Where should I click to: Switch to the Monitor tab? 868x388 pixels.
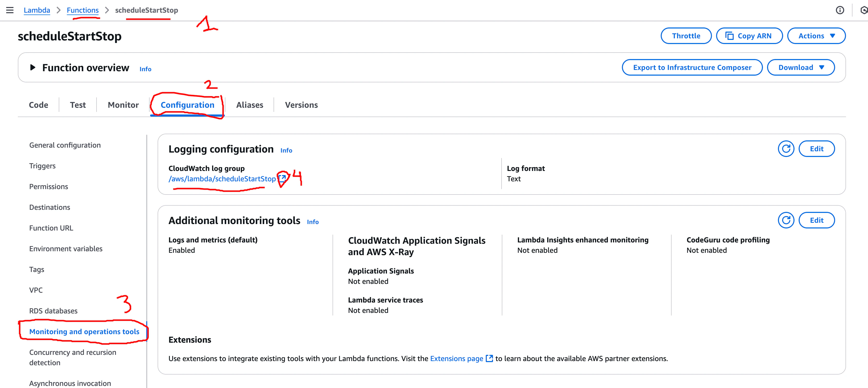click(123, 105)
